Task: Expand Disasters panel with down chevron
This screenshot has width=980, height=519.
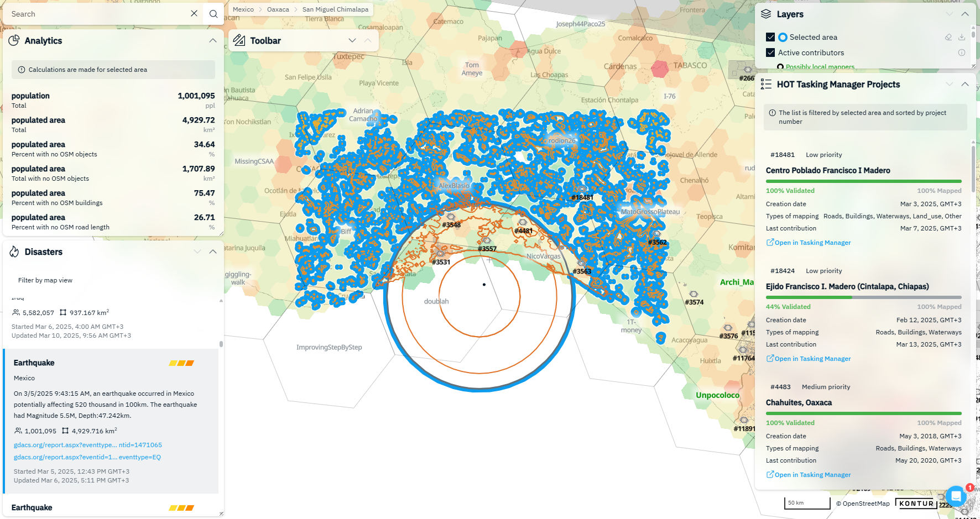Action: pyautogui.click(x=197, y=251)
